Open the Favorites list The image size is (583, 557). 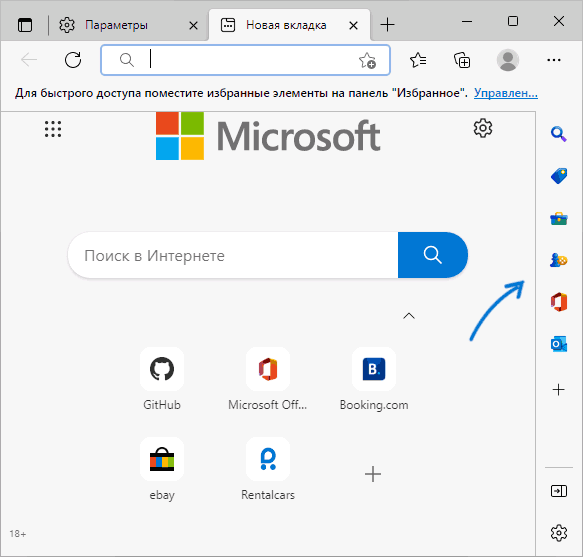(x=418, y=60)
